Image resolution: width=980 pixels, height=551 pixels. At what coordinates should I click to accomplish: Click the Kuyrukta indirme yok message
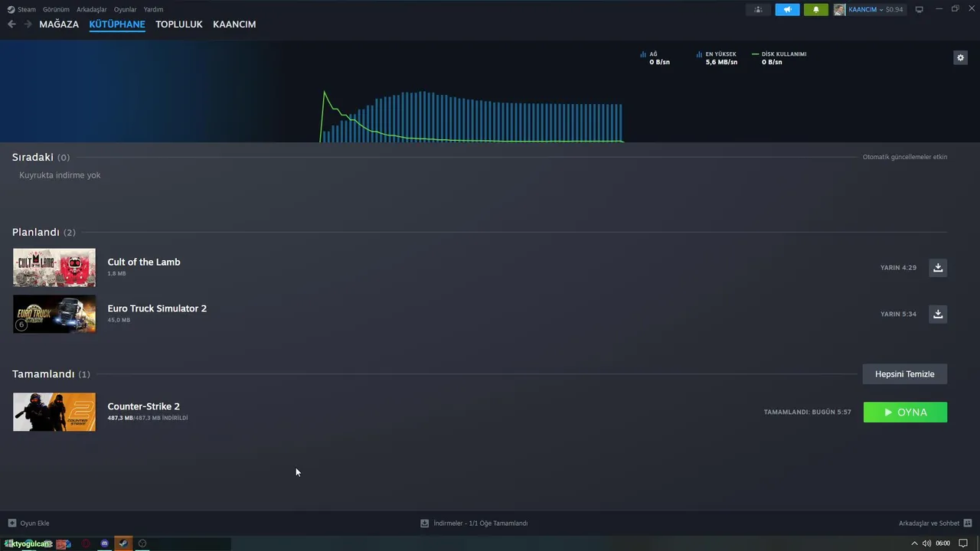(60, 175)
